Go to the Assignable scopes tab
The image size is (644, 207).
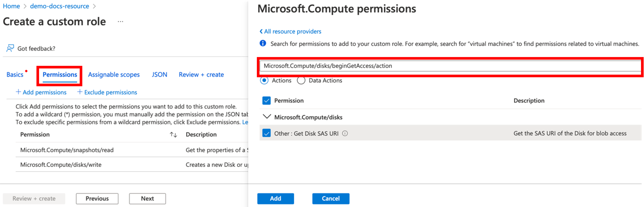(114, 74)
